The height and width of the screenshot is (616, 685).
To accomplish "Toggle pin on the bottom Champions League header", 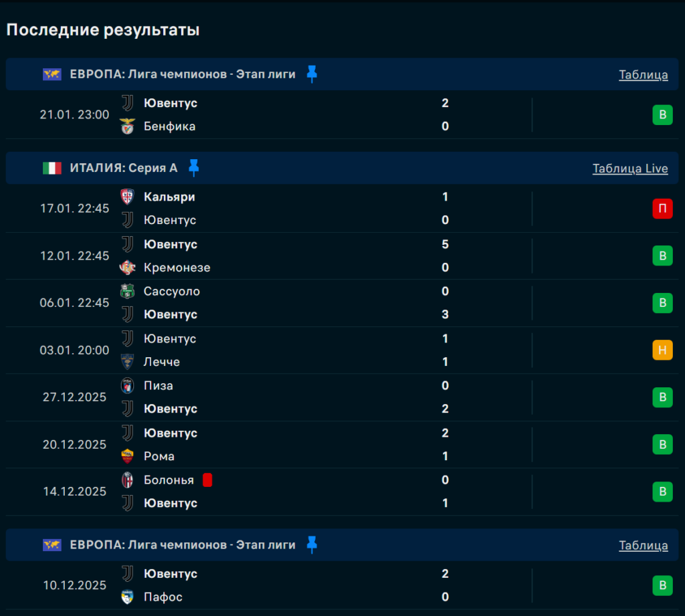I will [x=312, y=545].
